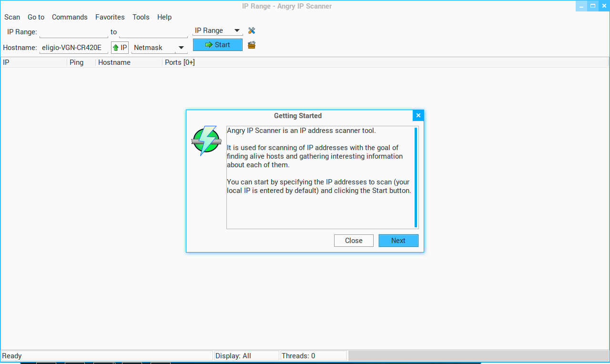Click the Ready status text
610x364 pixels.
coord(12,356)
